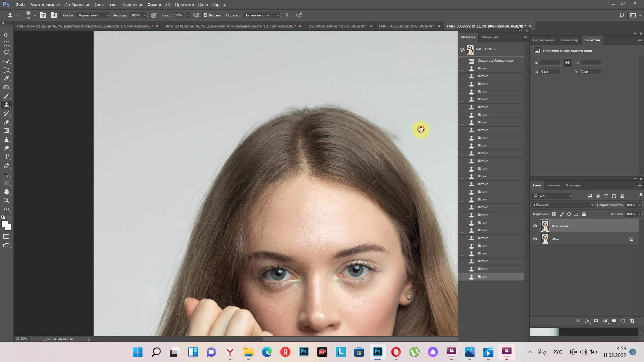644x362 pixels.
Task: Click the foreground color swatch
Action: 4,224
